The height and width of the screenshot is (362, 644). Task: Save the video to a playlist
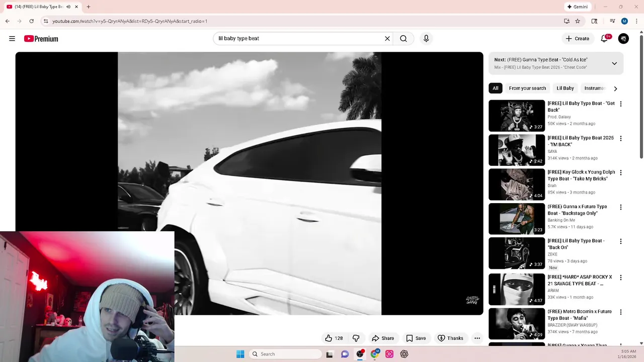point(416,338)
